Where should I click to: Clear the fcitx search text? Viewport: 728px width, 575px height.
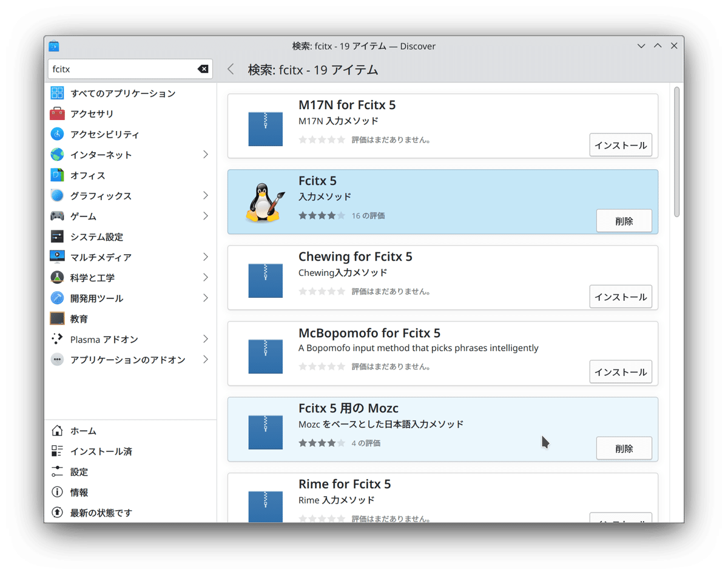[x=203, y=69]
